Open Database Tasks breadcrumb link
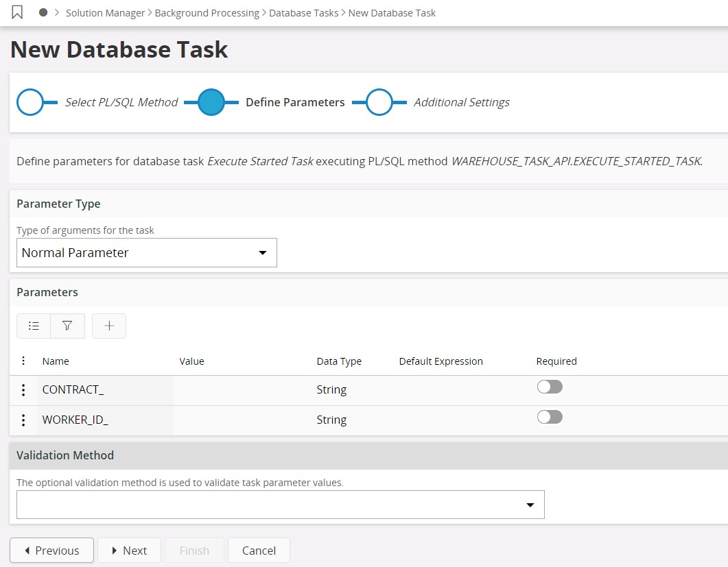Viewport: 728px width, 567px height. coord(303,13)
